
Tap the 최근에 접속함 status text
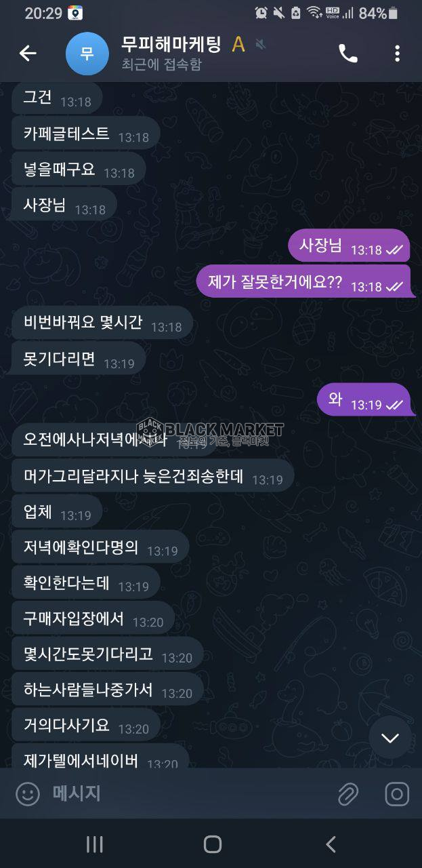click(161, 65)
